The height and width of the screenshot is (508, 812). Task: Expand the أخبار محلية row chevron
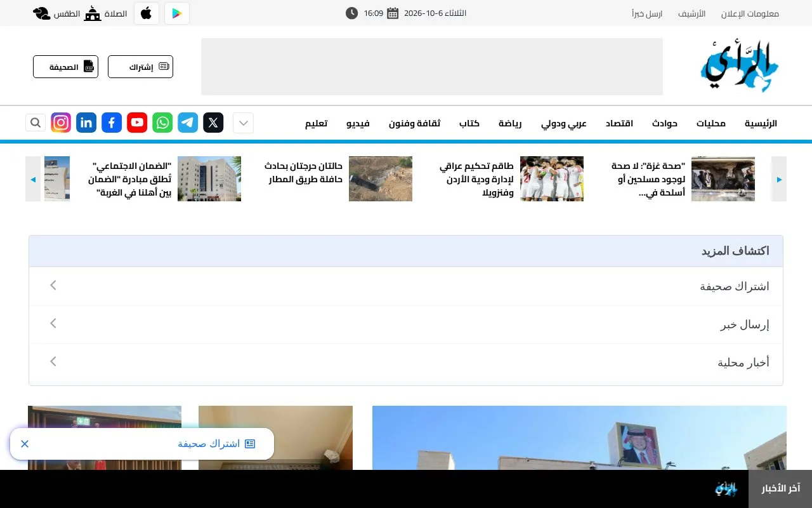[53, 361]
